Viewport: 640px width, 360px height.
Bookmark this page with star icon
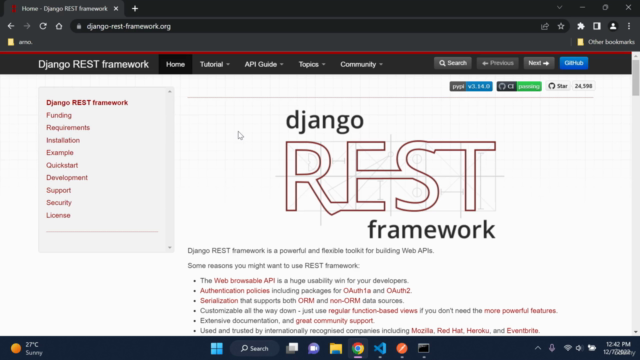point(561,26)
